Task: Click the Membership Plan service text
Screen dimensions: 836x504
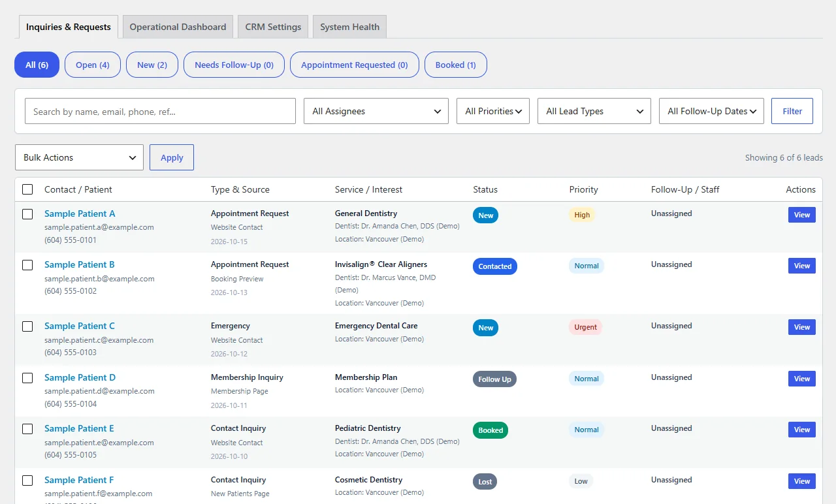Action: 366,377
